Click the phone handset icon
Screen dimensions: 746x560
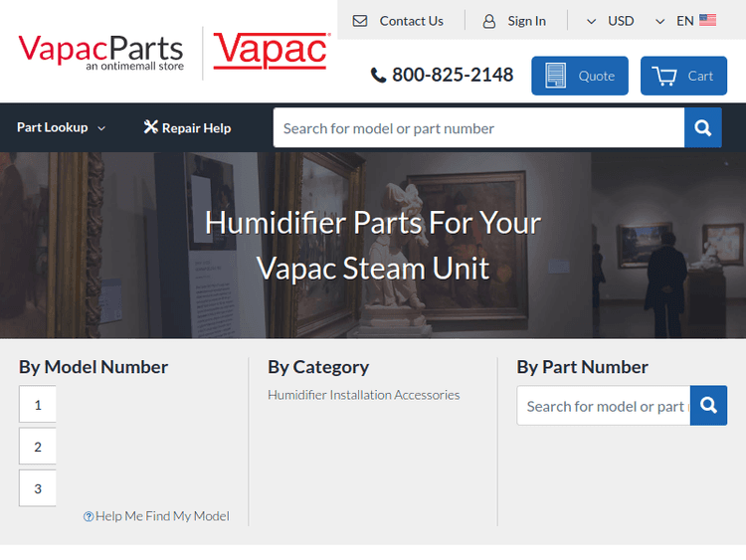coord(378,76)
